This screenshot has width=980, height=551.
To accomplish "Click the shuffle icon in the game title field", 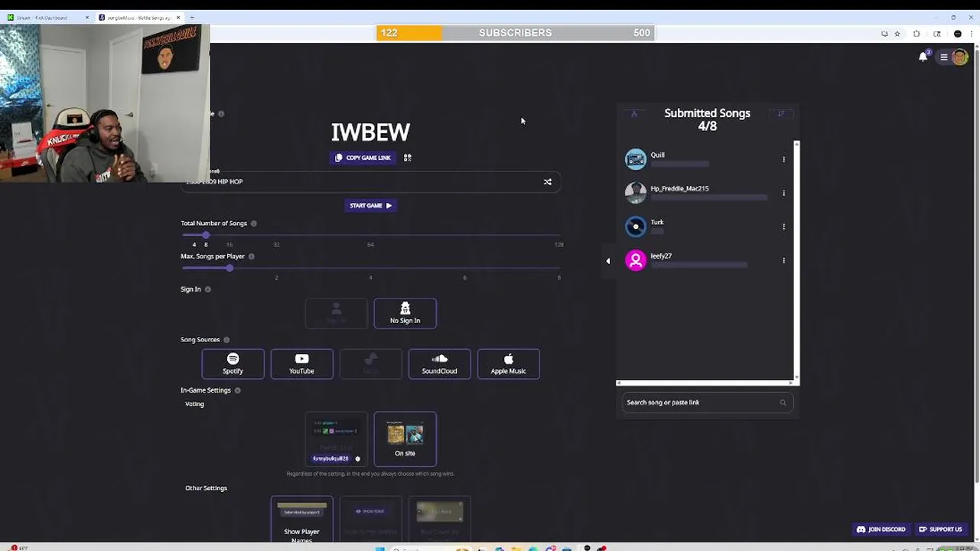I will 547,182.
